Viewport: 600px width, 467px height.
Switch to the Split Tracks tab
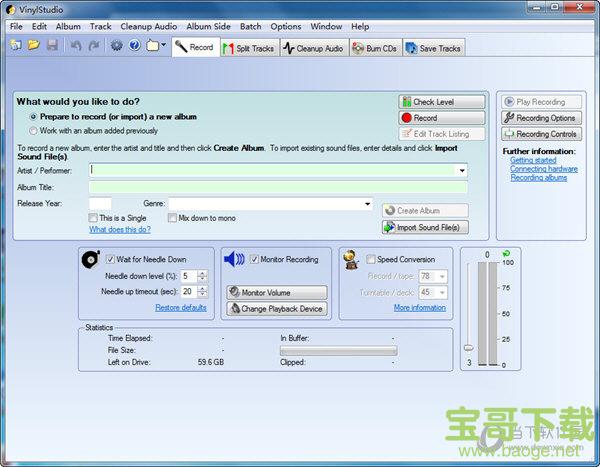[249, 48]
